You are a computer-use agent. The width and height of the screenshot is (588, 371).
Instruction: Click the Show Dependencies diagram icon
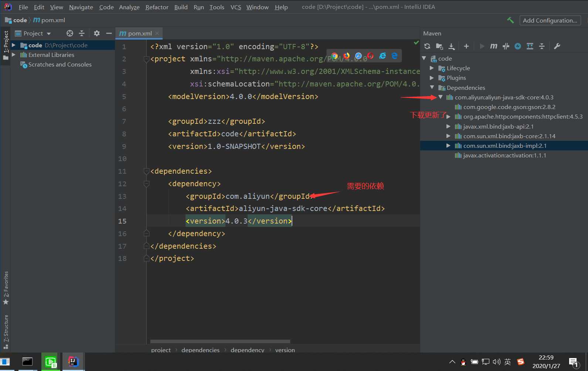(x=530, y=46)
